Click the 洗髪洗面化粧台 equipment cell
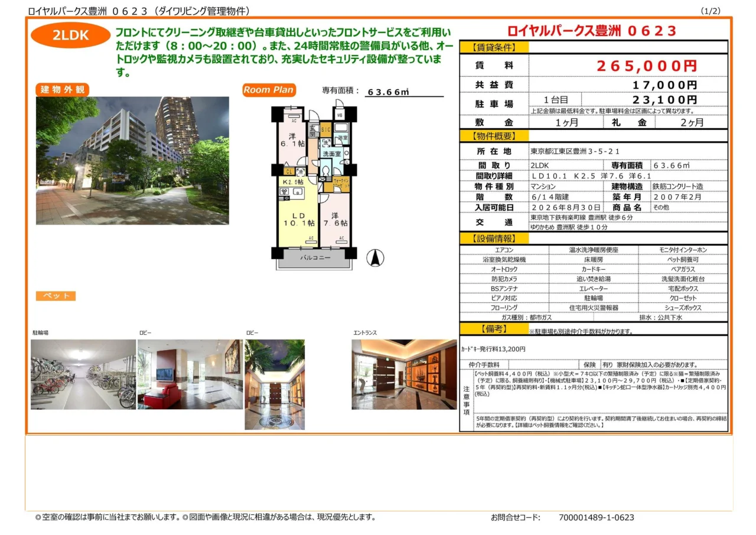Screen dimensions: 756x535 pyautogui.click(x=683, y=279)
